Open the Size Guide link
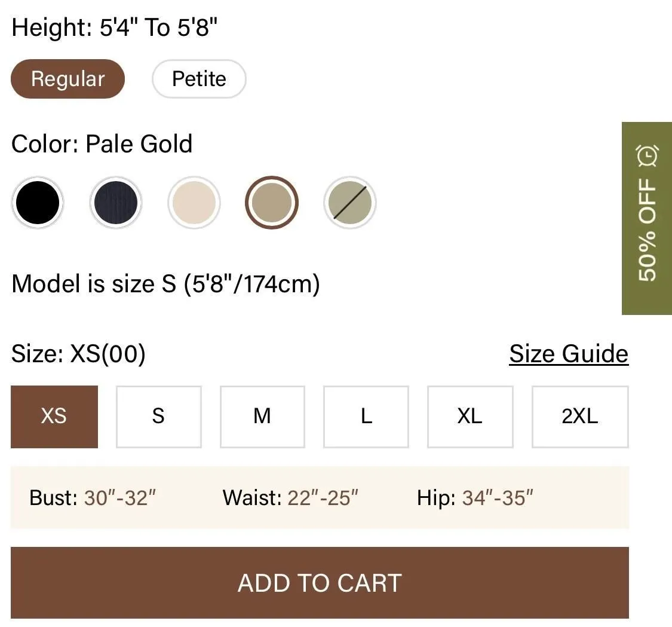 coord(569,354)
